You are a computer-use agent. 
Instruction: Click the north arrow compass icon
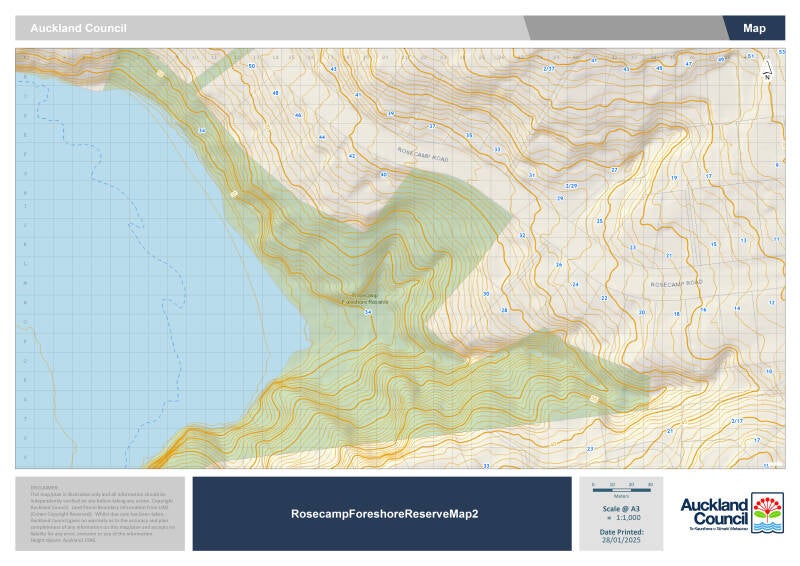pos(767,70)
